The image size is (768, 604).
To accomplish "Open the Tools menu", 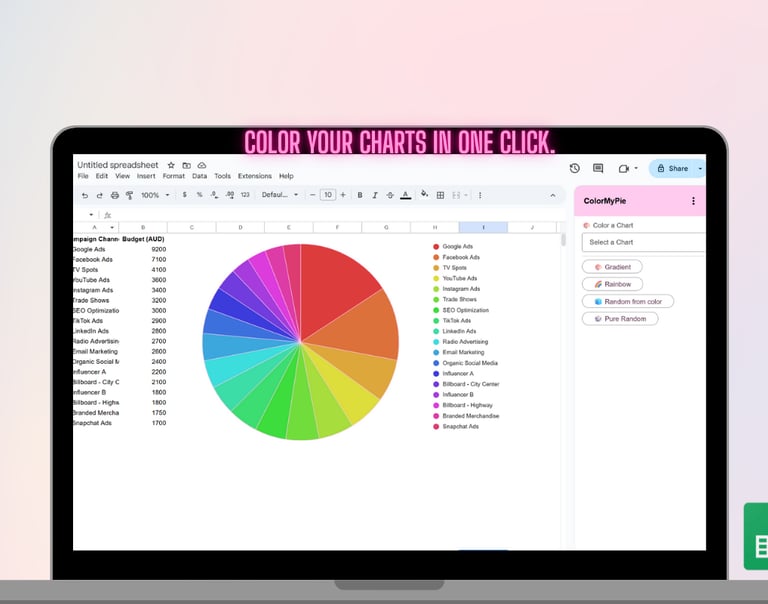I will pyautogui.click(x=222, y=176).
